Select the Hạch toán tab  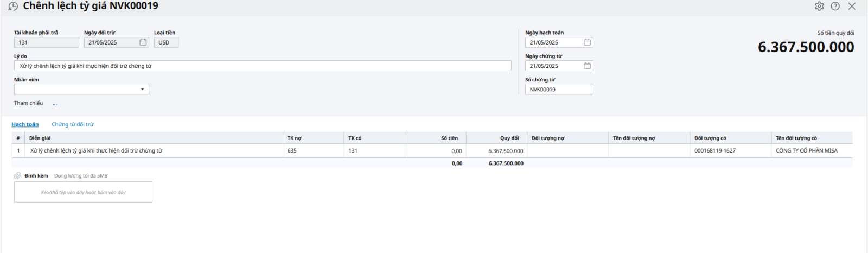click(25, 124)
